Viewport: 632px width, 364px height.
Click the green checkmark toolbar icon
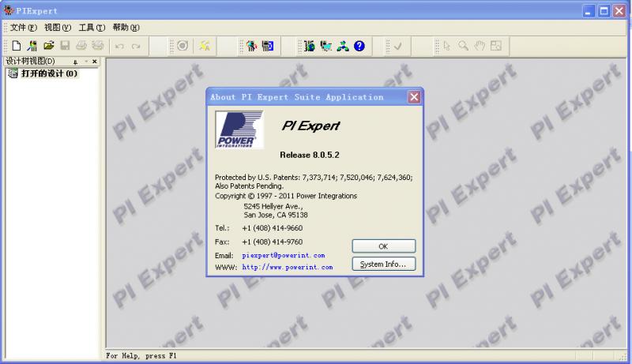(398, 46)
